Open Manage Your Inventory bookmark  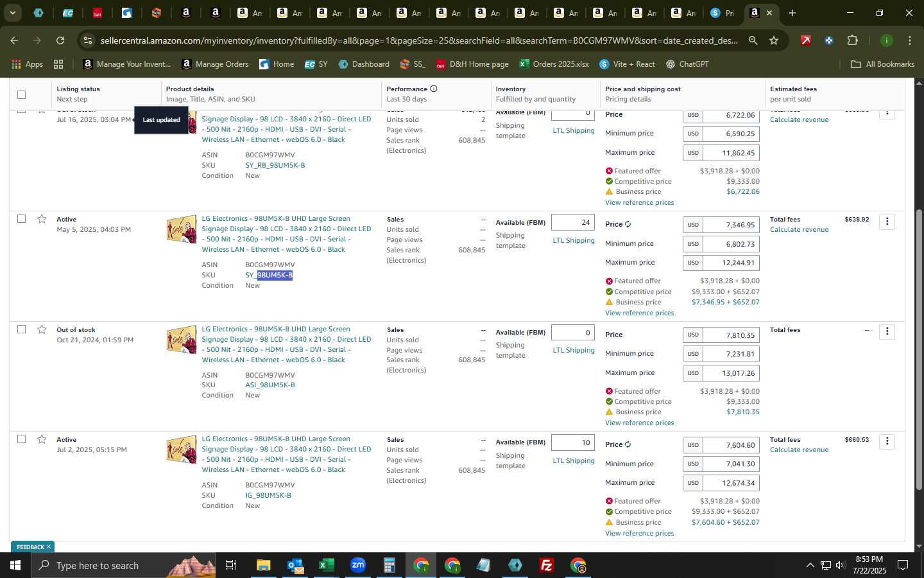pos(127,64)
